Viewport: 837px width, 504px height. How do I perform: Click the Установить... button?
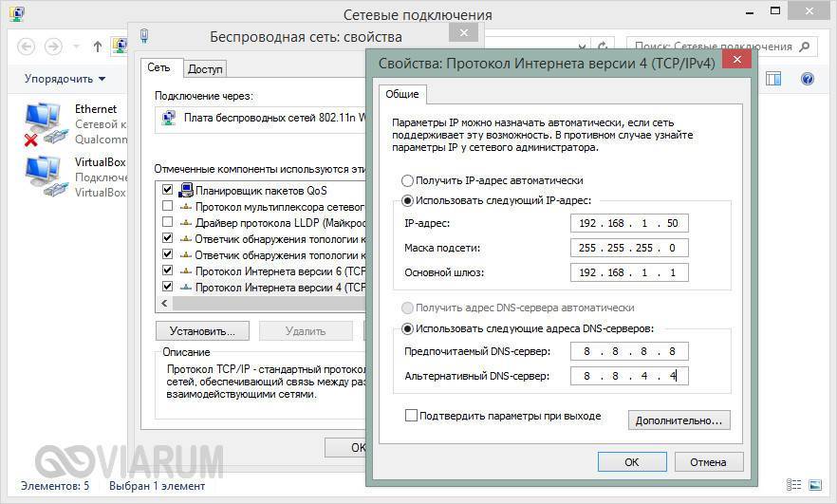[202, 331]
